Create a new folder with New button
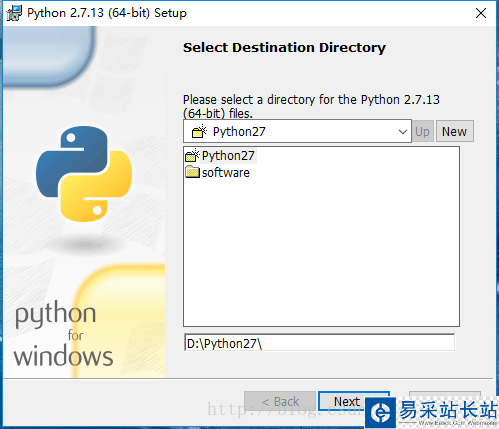499x429 pixels. [454, 131]
